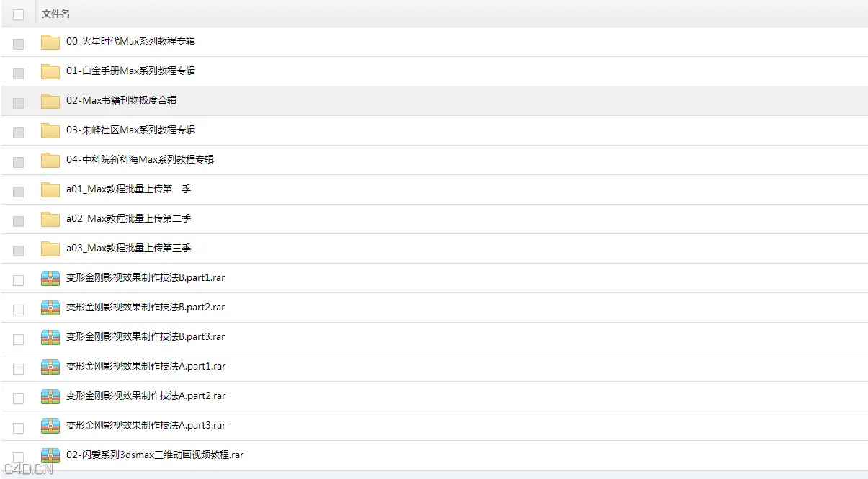Viewport: 868px width, 479px height.
Task: Select the 变形金刚影视效果制作技法A.part3.rar file name
Action: pos(146,425)
